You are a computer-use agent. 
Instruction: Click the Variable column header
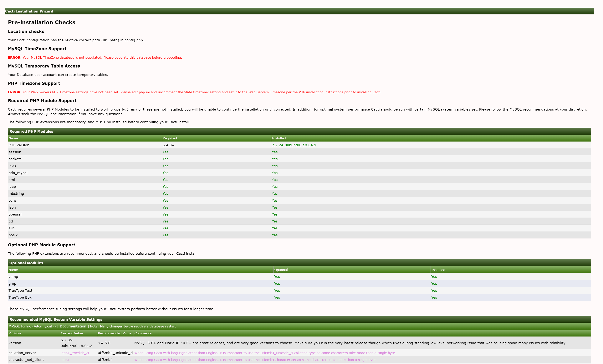coord(15,333)
